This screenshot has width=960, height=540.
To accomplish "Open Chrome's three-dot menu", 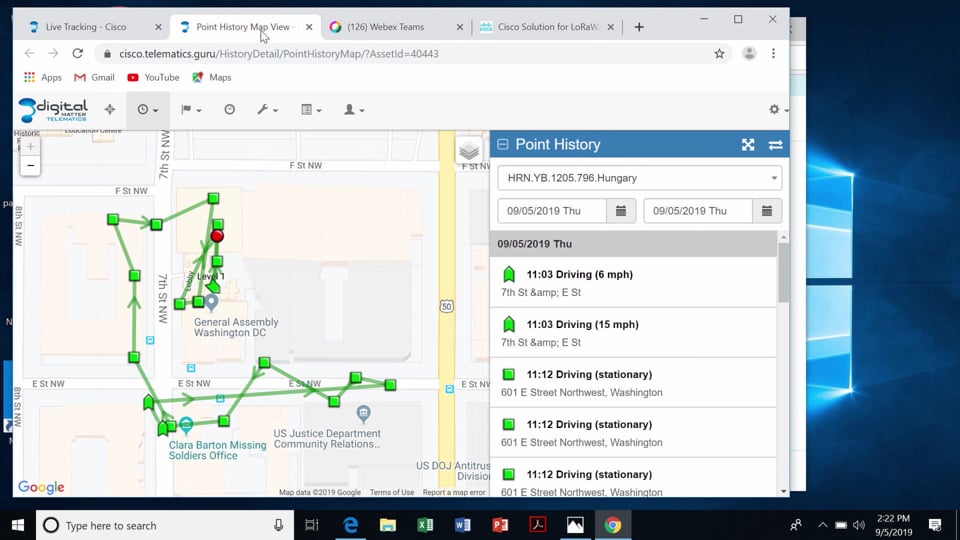I will click(x=773, y=54).
